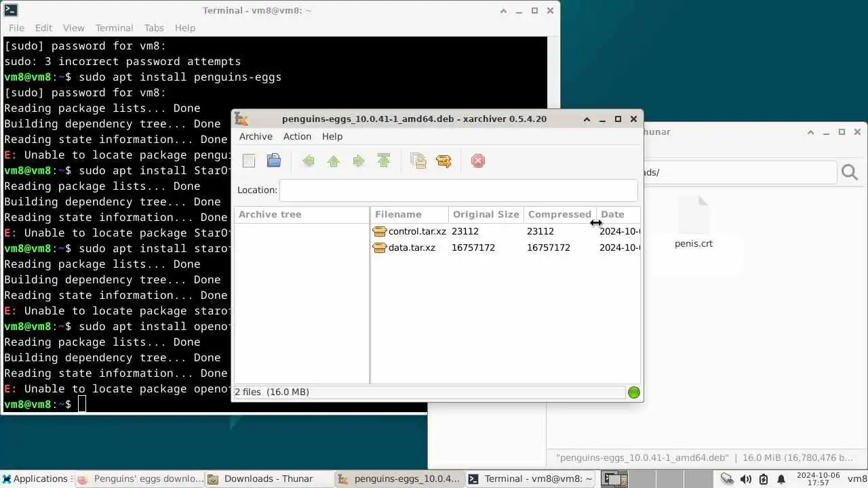868x488 pixels.
Task: Sort by the Date column header
Action: click(618, 214)
